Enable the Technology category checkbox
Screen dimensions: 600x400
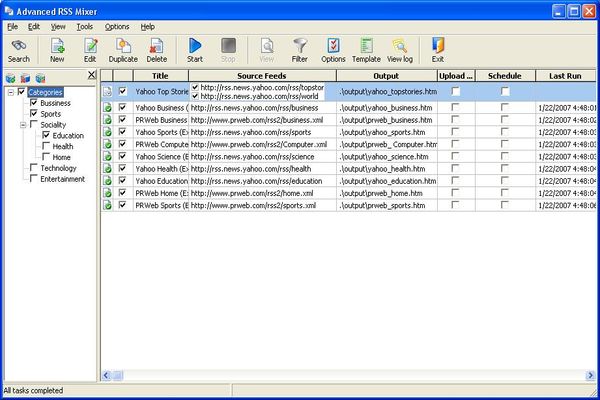[34, 168]
